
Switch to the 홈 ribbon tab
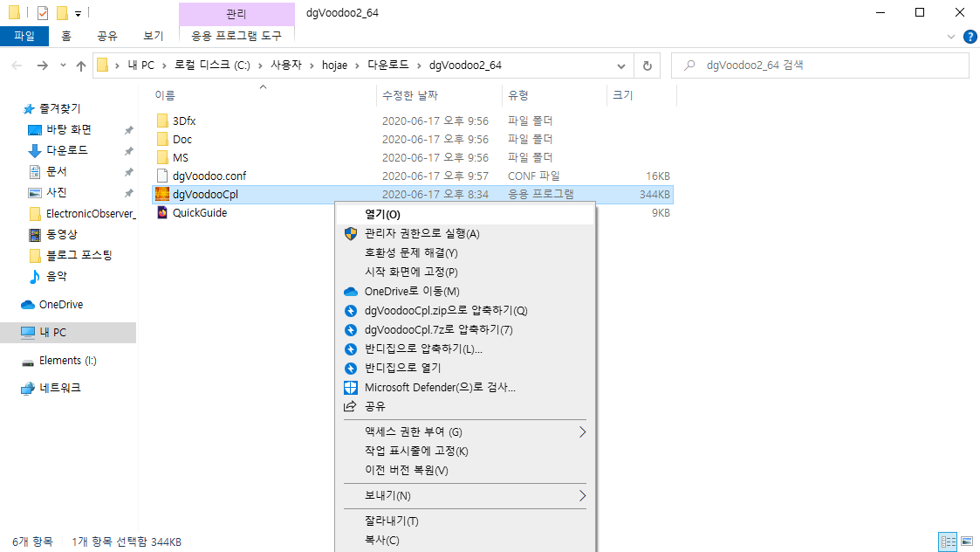pos(66,36)
